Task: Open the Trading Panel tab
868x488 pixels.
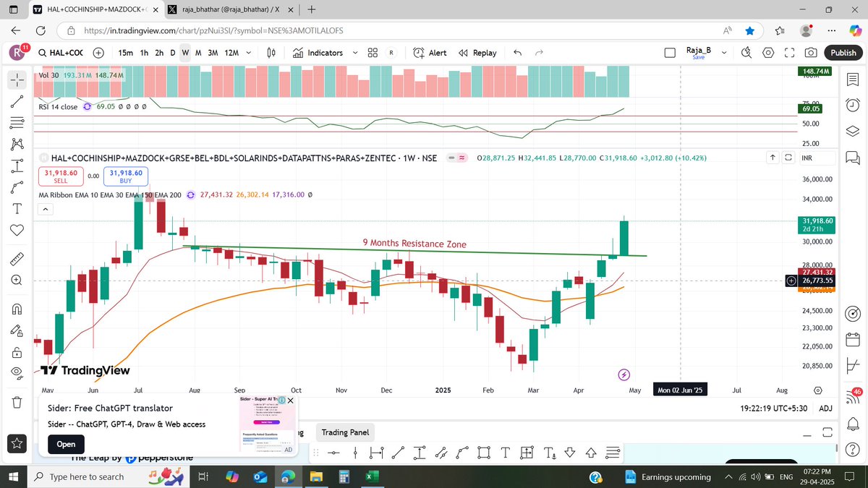Action: [x=345, y=432]
